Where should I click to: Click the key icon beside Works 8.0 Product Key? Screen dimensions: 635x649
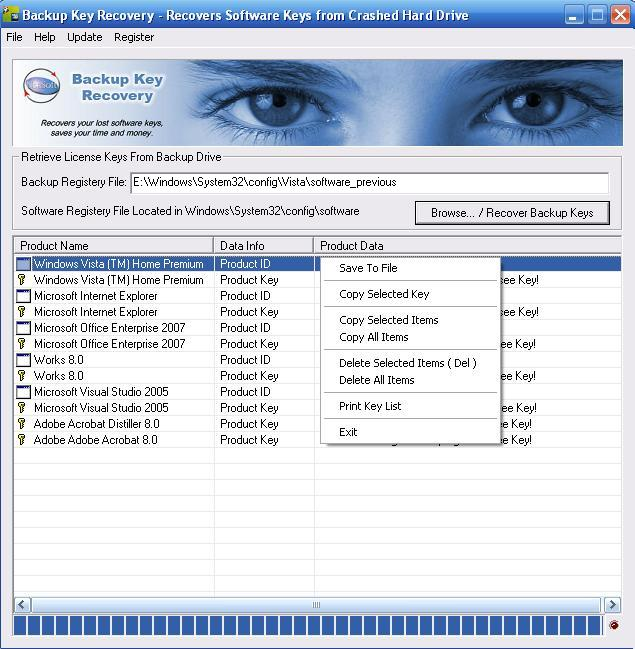pos(22,376)
